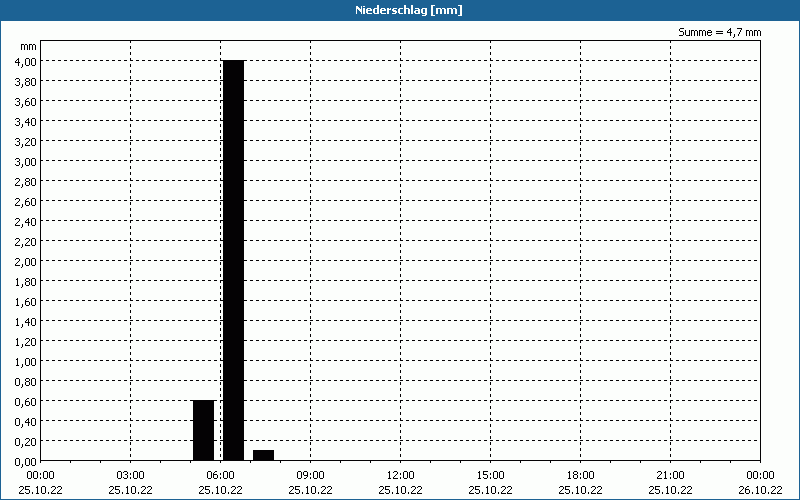The image size is (800, 500).
Task: Select y-axis value '4,00'
Action: coord(25,61)
